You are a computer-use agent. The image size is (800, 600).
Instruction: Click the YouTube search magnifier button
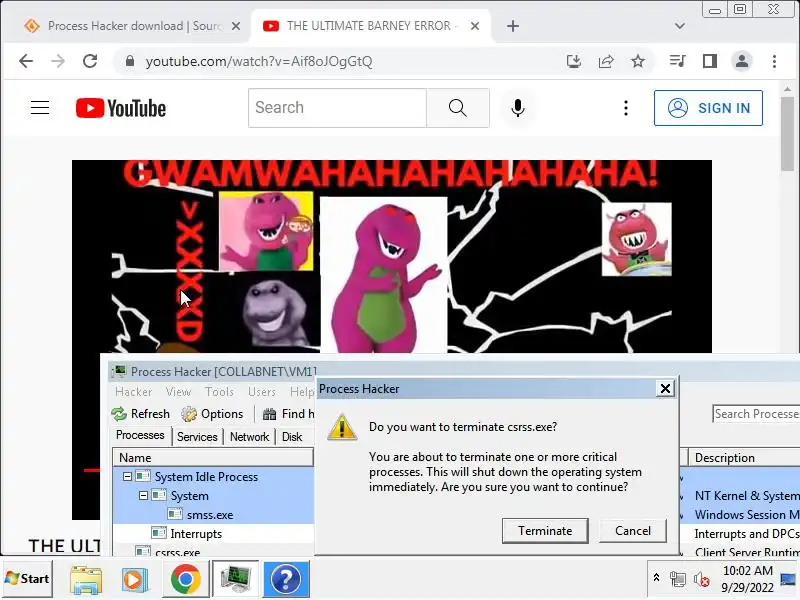pyautogui.click(x=458, y=108)
